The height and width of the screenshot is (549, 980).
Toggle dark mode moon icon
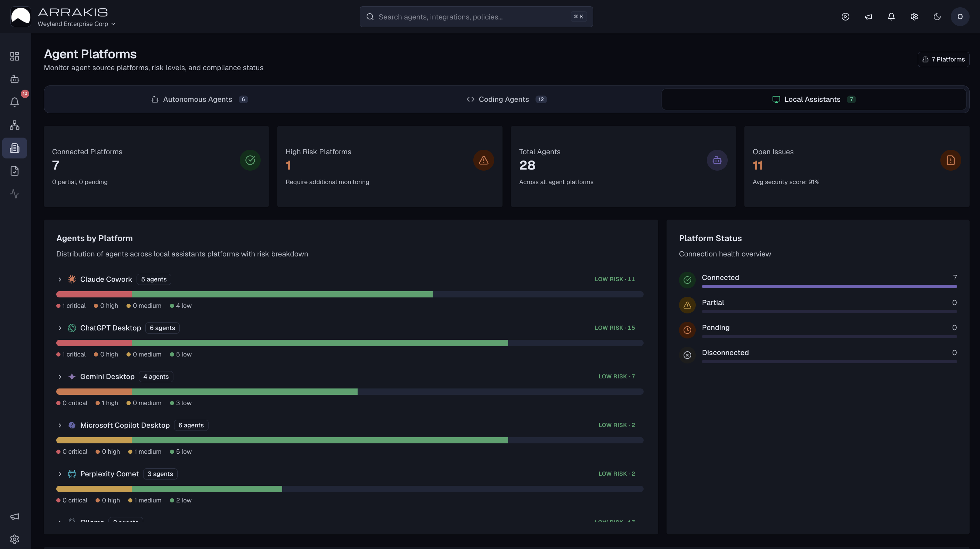pos(937,17)
